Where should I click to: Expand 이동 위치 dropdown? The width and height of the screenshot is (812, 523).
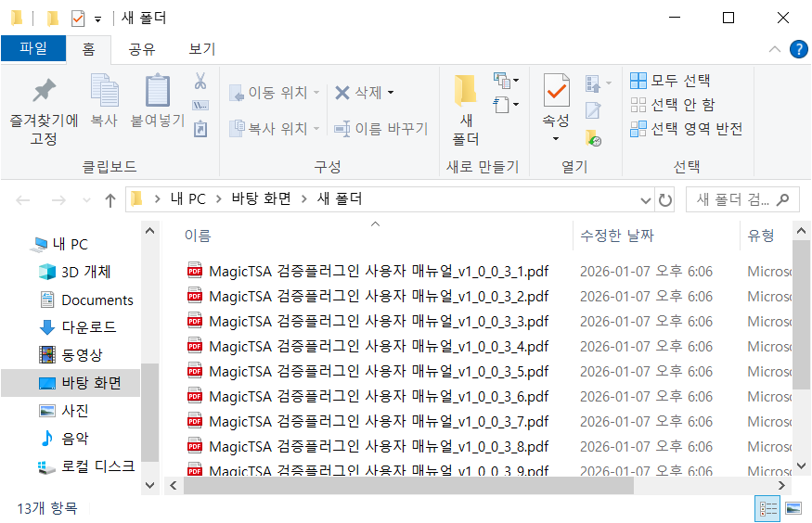point(316,93)
